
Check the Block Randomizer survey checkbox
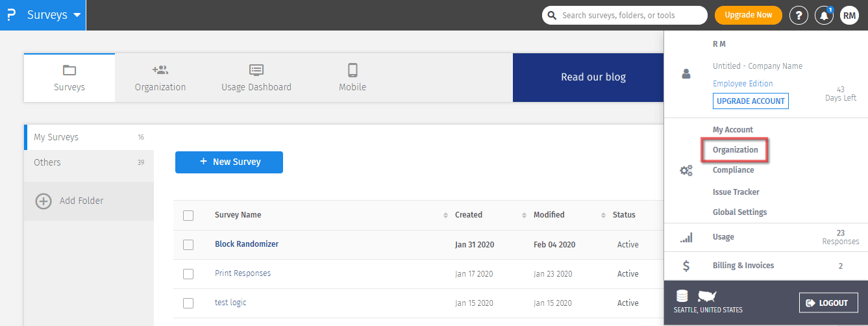(188, 245)
